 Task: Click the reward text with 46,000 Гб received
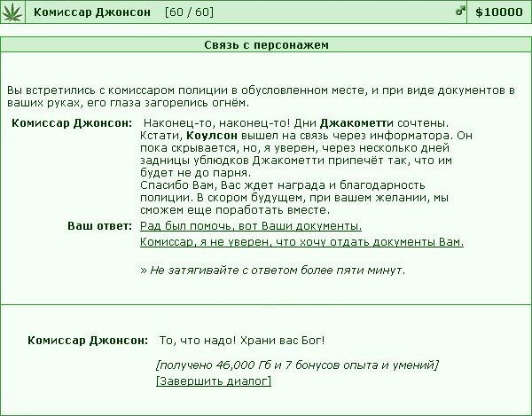coord(296,365)
